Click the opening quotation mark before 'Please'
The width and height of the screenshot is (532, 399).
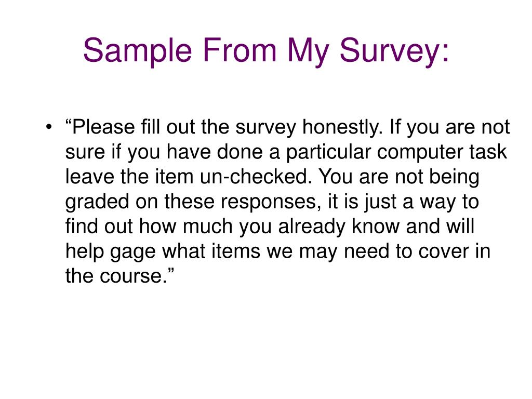click(x=68, y=122)
